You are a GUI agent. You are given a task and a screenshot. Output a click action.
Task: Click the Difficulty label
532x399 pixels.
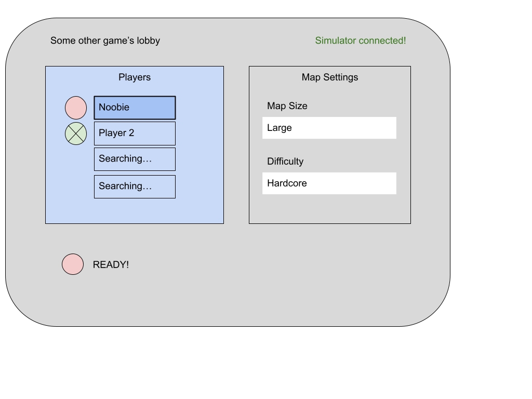point(285,162)
